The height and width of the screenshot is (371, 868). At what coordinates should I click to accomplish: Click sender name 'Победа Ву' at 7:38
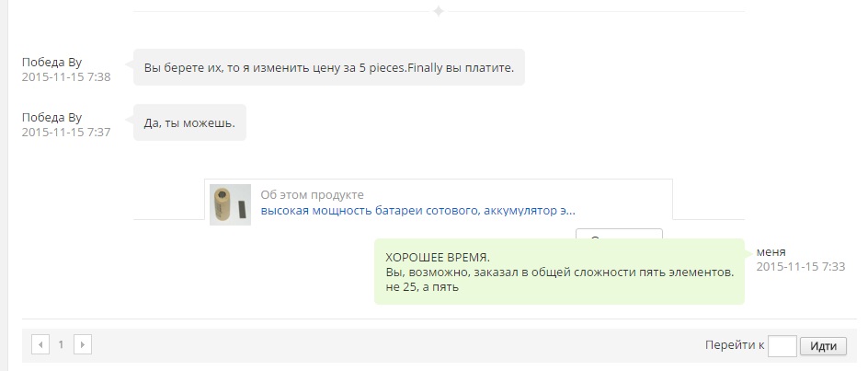click(x=52, y=62)
